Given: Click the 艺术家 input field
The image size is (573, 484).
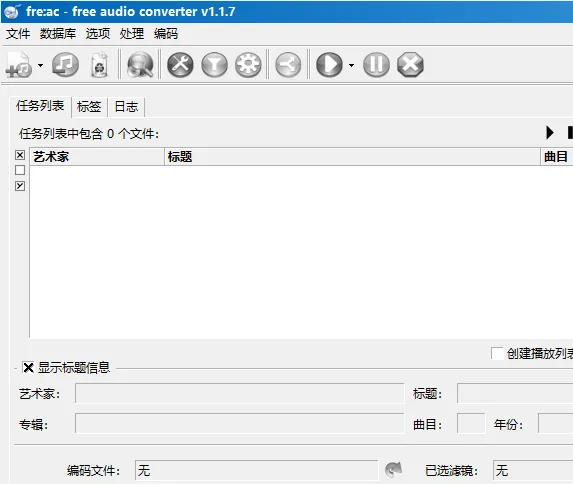Looking at the screenshot, I should point(240,393).
